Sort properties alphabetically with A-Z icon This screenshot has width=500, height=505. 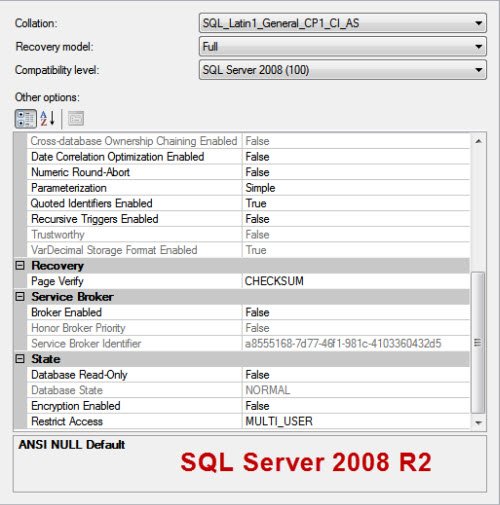(x=48, y=119)
